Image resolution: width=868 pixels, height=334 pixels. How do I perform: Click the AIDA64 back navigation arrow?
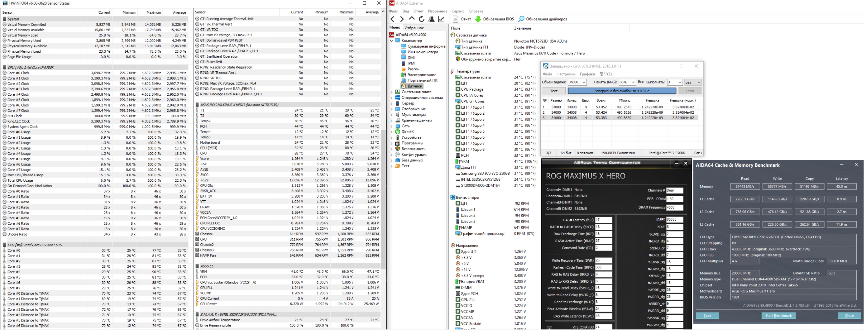point(392,19)
